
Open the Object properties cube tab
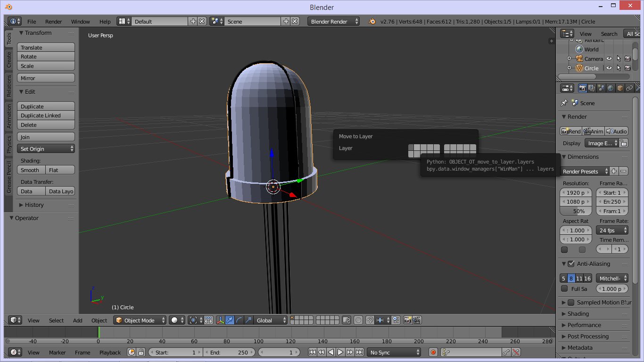[620, 88]
